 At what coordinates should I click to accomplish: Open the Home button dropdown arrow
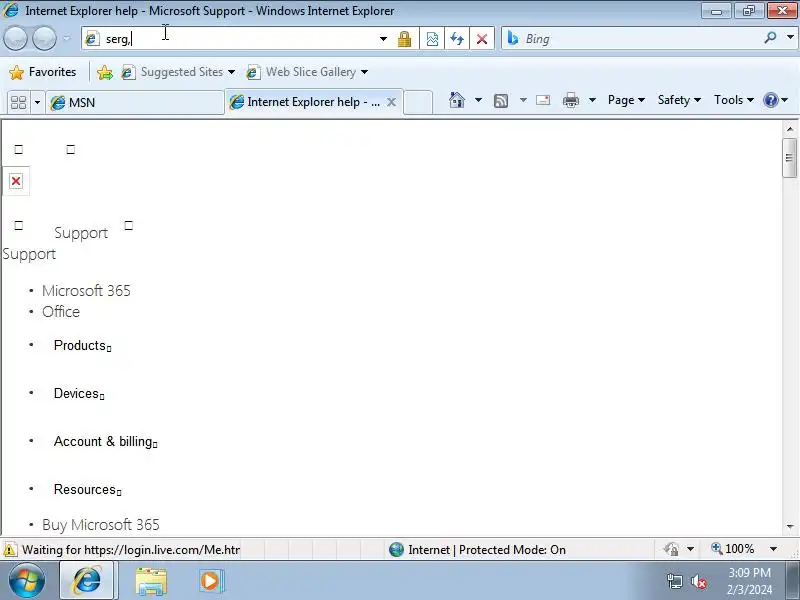[x=478, y=100]
